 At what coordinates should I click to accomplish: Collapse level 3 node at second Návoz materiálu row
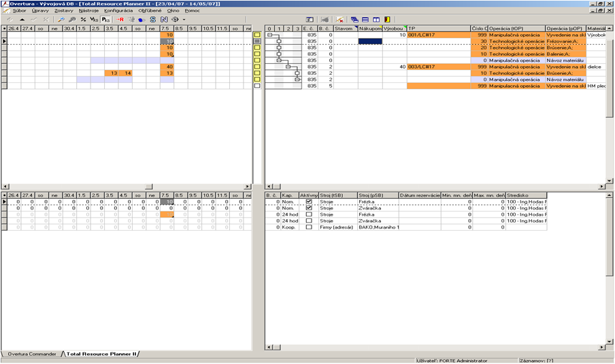(x=297, y=79)
